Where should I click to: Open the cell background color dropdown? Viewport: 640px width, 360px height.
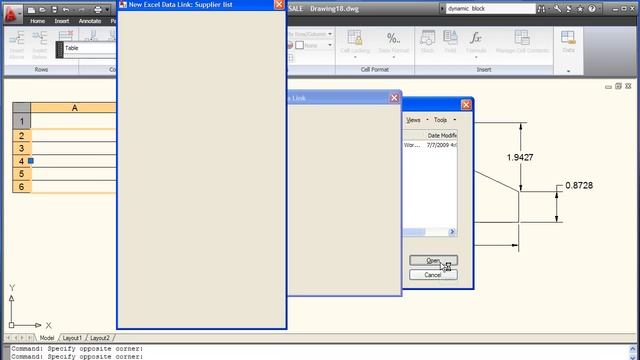coord(330,45)
